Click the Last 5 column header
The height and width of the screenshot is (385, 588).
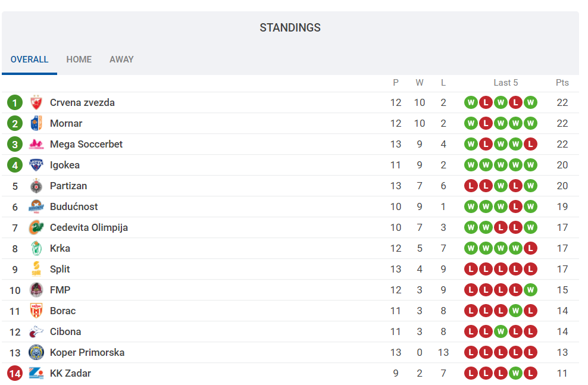point(506,83)
